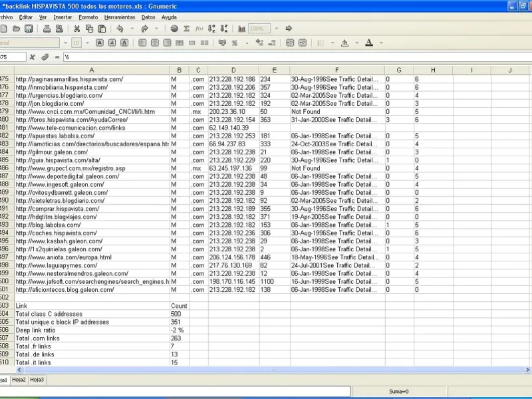Open the Ver menu
The height and width of the screenshot is (399, 532).
(43, 17)
